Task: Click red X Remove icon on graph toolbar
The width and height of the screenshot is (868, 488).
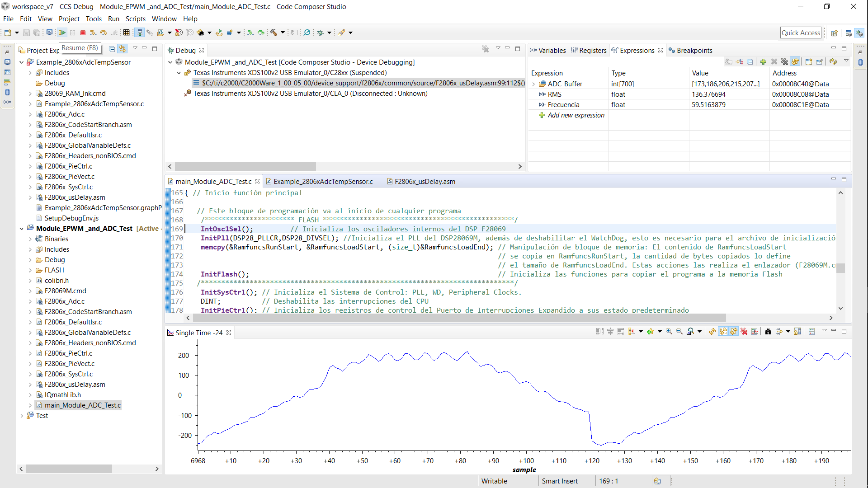Action: click(x=744, y=332)
